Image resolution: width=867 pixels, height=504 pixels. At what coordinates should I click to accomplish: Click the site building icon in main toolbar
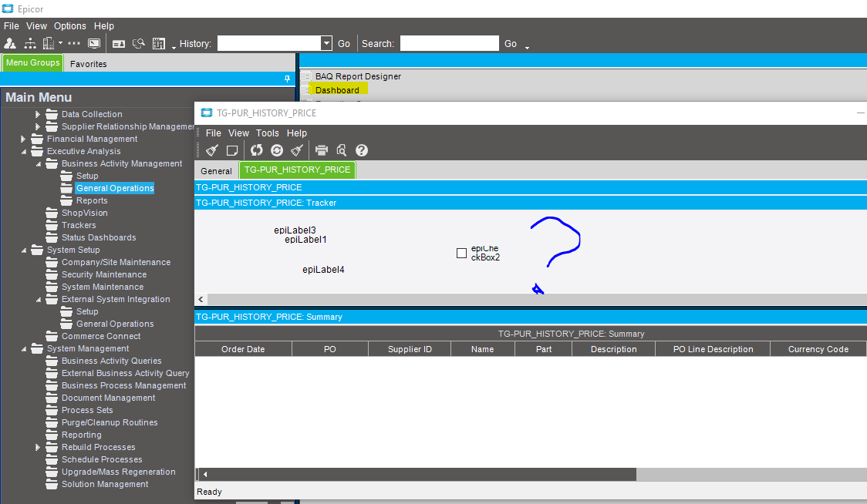tap(49, 43)
